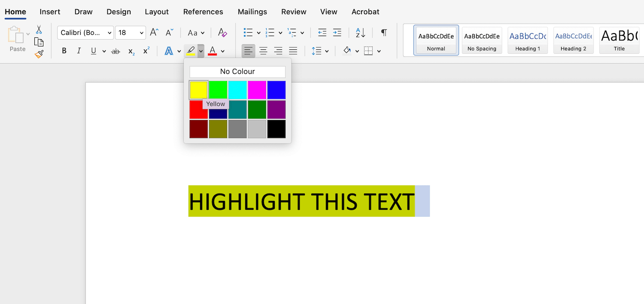Apply the Normal style
644x304 pixels.
click(x=436, y=40)
